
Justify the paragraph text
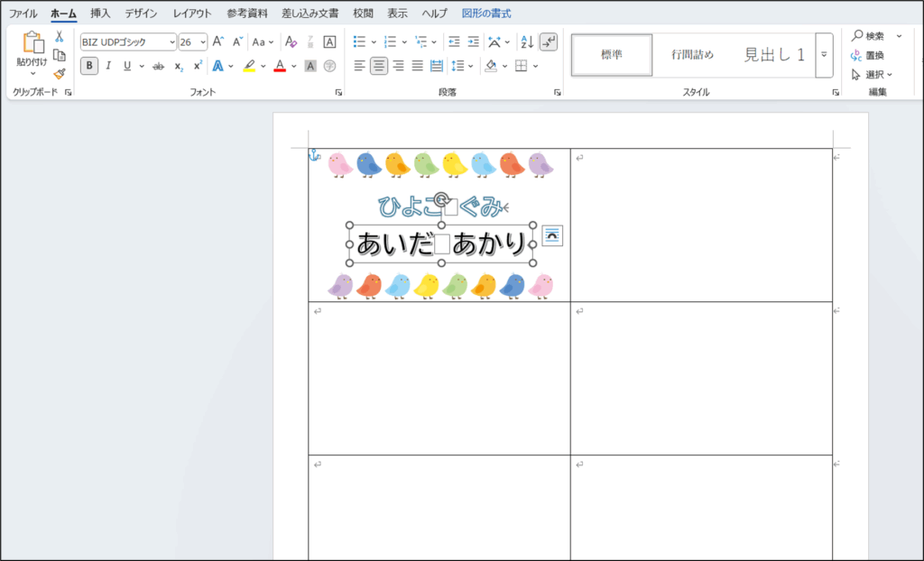tap(417, 66)
